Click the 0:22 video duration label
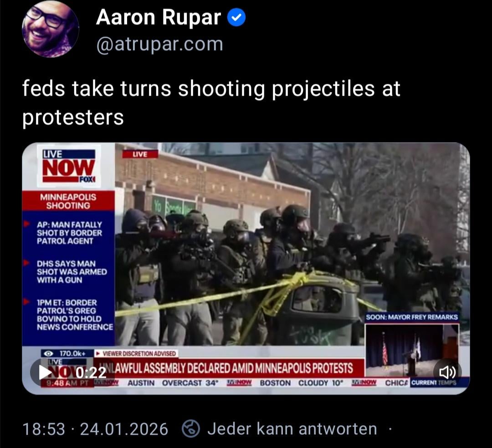Viewport: 492px width, 448px height. pyautogui.click(x=91, y=372)
